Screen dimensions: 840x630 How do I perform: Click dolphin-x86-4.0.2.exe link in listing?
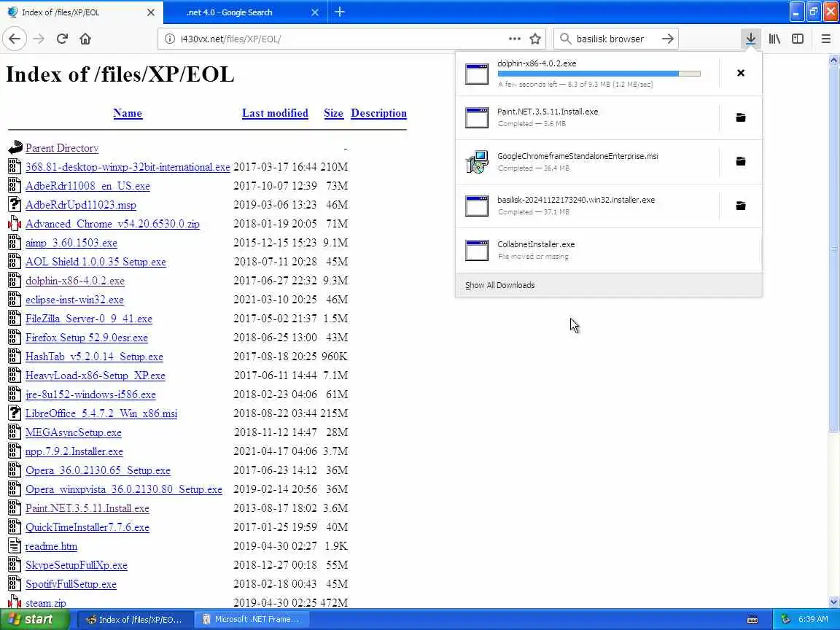pos(75,281)
